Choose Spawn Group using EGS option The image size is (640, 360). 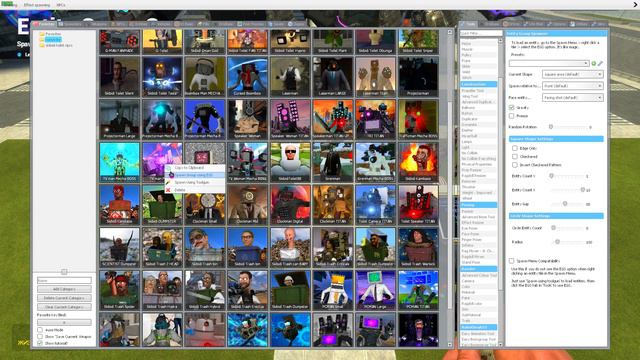click(x=195, y=175)
